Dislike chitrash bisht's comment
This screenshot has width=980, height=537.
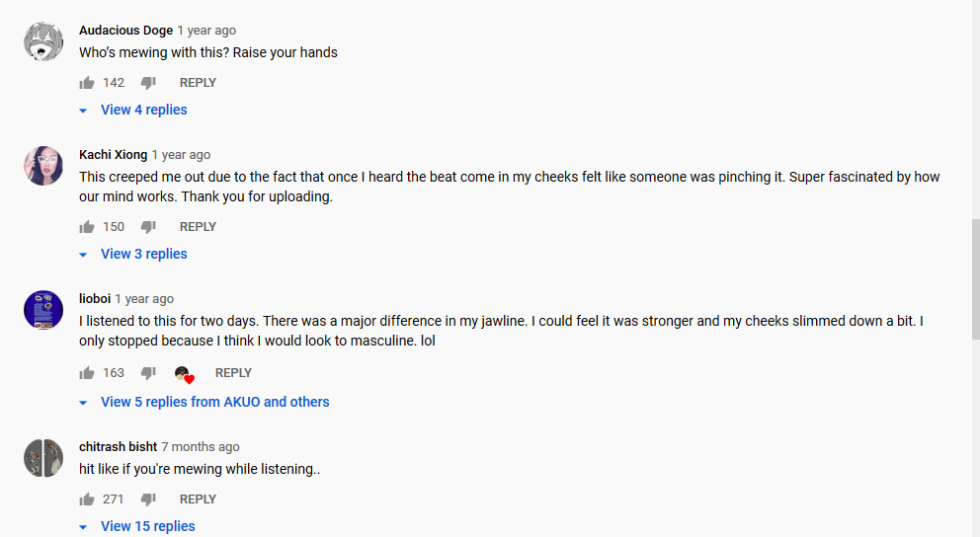tap(148, 499)
